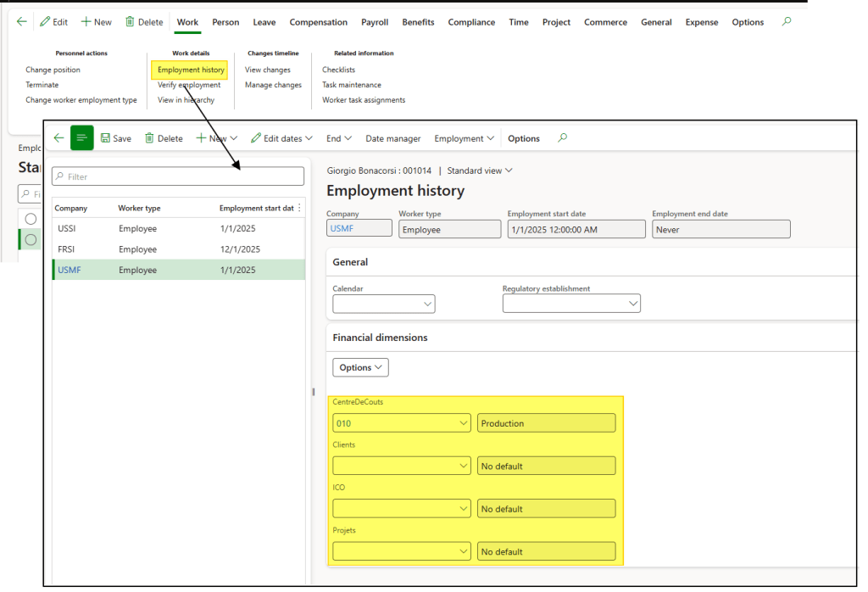Select the first radio button in background list

31,219
